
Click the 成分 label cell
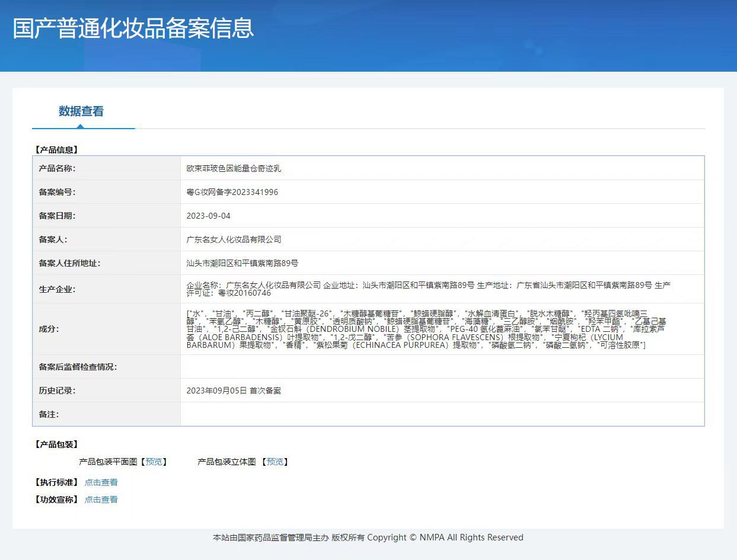click(107, 329)
